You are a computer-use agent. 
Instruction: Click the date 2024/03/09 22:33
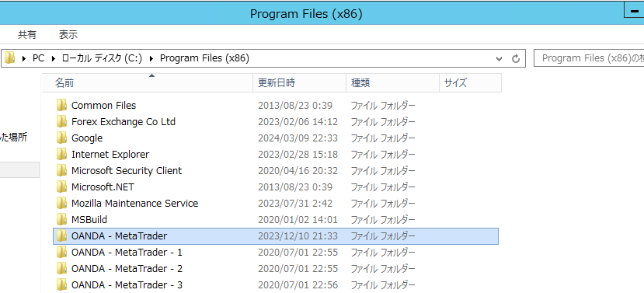[298, 138]
